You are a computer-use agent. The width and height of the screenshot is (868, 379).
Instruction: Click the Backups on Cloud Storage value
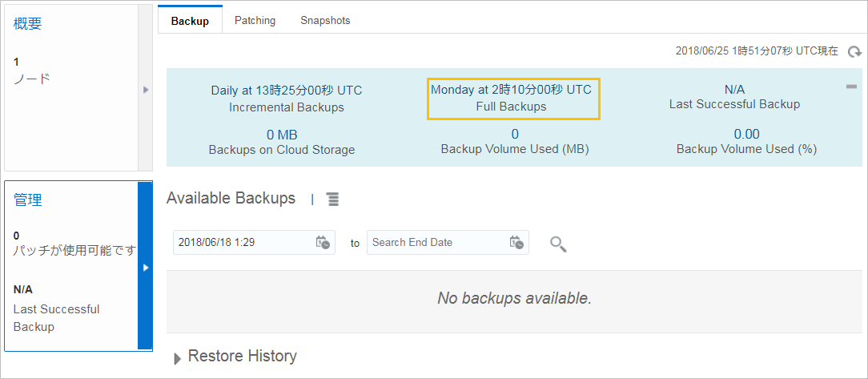(x=282, y=135)
